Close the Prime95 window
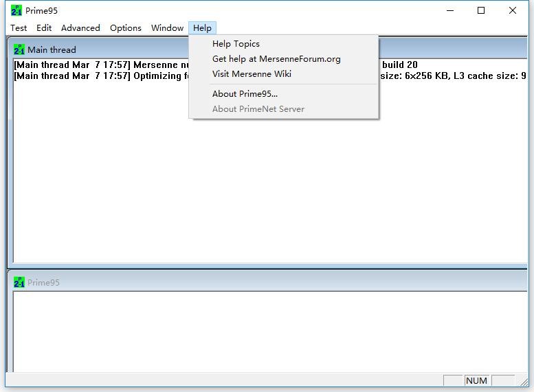The height and width of the screenshot is (392, 534). (x=513, y=10)
